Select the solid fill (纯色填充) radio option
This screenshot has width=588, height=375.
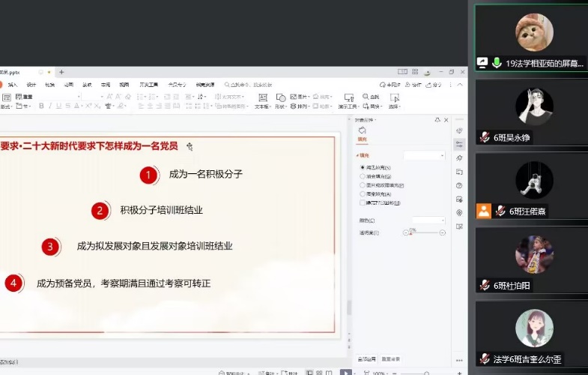click(363, 167)
